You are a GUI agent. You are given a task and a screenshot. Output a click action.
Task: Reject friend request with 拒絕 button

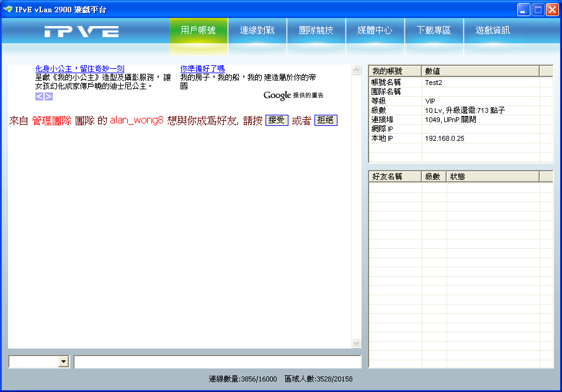tap(326, 120)
